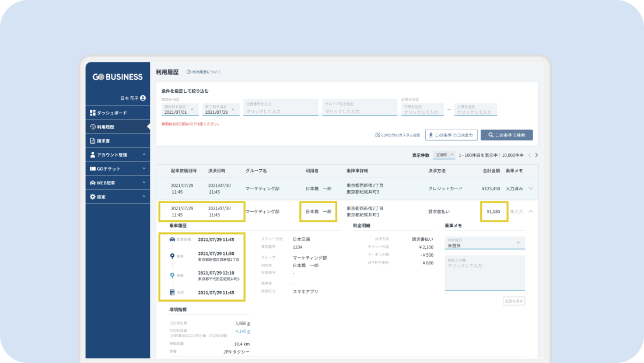Expand the ¥123,450 credit card row
Screen dimensions: 644x363
tap(530, 189)
